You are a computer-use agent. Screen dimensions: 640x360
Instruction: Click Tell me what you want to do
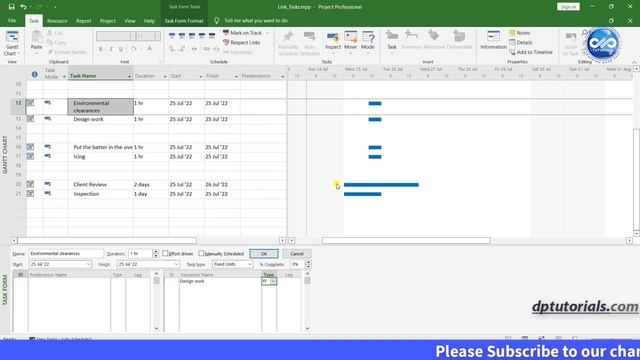[256, 20]
